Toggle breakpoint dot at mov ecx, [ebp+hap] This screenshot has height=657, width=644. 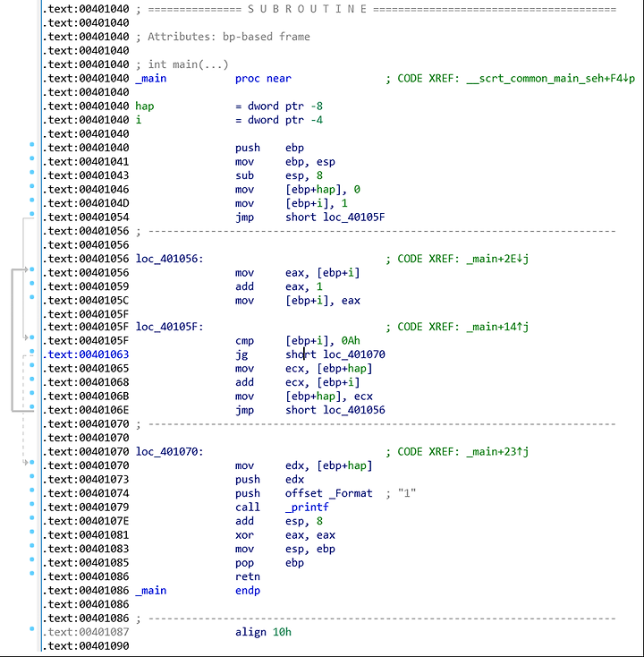(x=32, y=365)
